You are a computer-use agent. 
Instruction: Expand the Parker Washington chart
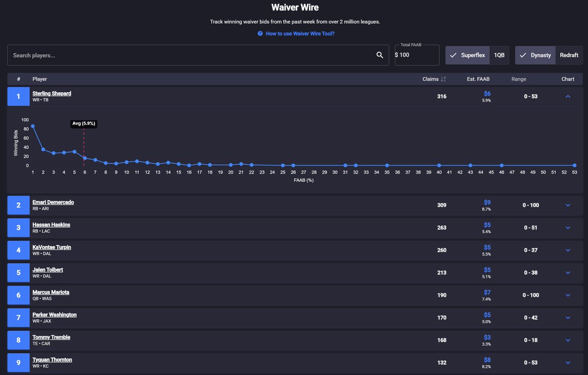(568, 318)
